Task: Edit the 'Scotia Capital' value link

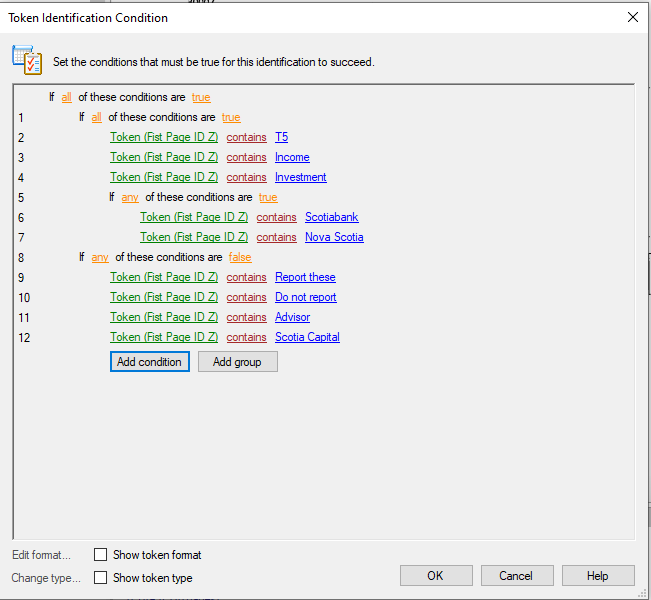Action: pyautogui.click(x=307, y=337)
